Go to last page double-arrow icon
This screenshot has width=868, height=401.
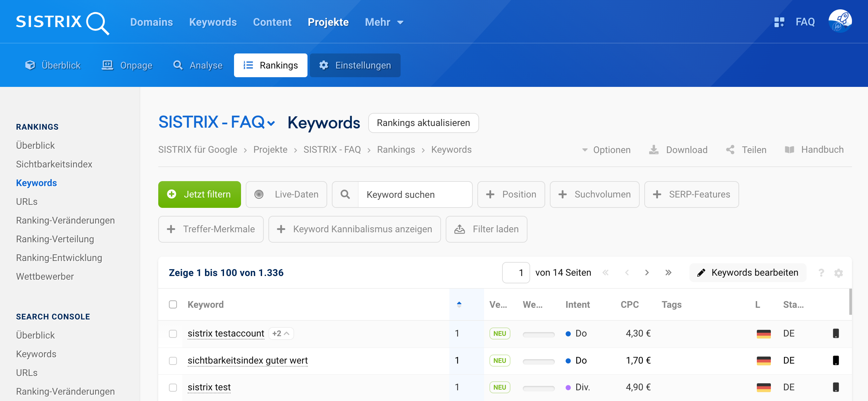668,272
